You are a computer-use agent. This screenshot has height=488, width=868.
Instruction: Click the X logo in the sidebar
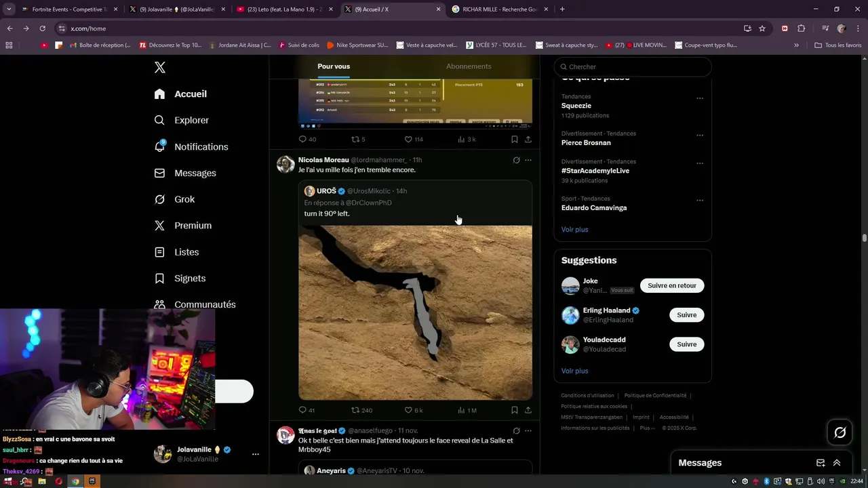pos(160,67)
